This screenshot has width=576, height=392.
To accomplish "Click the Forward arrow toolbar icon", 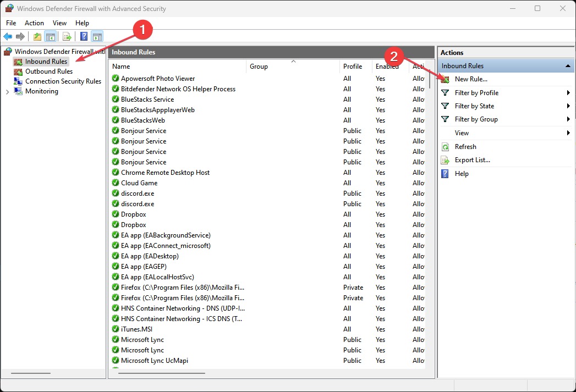I will [x=20, y=36].
